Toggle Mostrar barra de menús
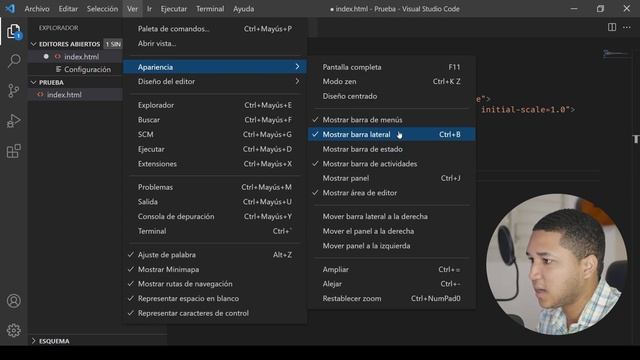This screenshot has height=360, width=640. coord(391,120)
